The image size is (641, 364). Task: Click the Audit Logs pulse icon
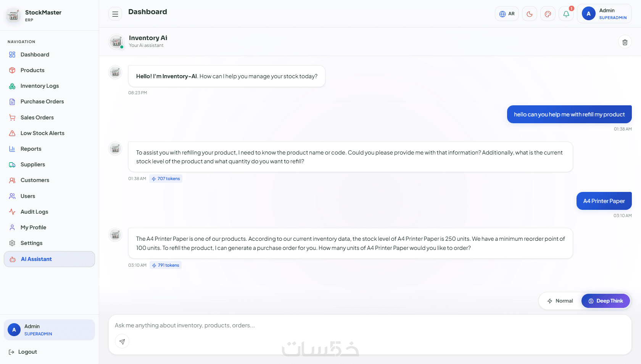12,212
